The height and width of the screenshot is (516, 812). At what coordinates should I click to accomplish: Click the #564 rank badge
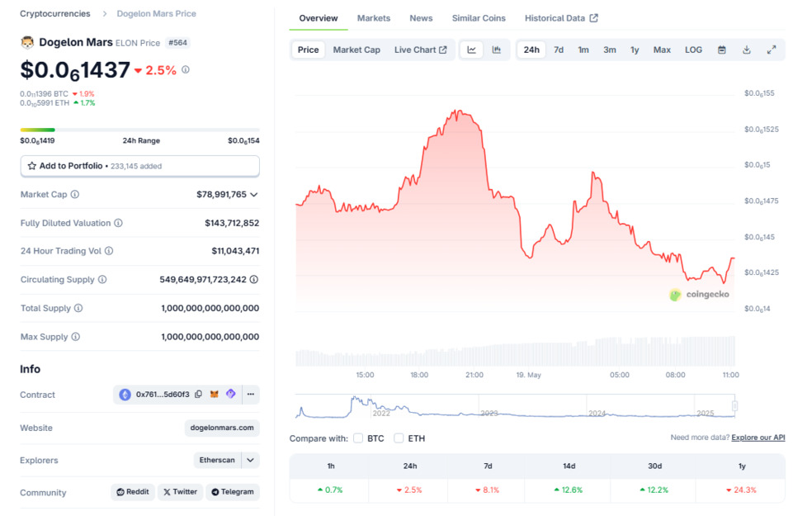(x=177, y=43)
